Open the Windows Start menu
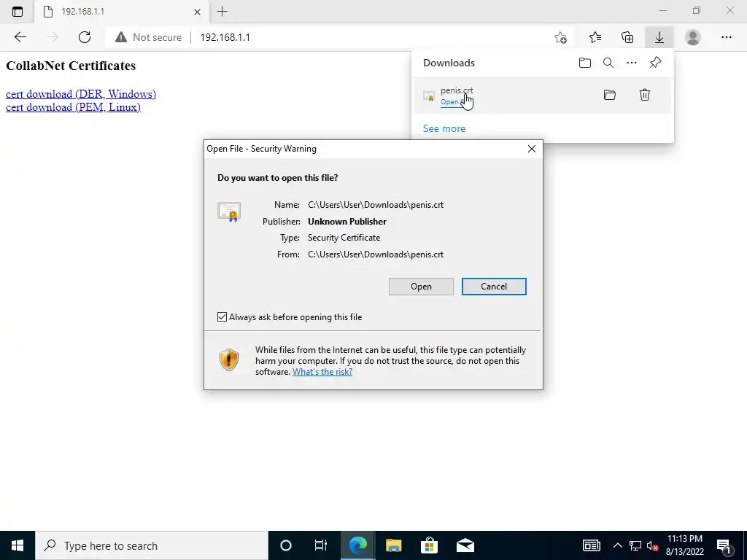This screenshot has height=560, width=747. (x=18, y=545)
